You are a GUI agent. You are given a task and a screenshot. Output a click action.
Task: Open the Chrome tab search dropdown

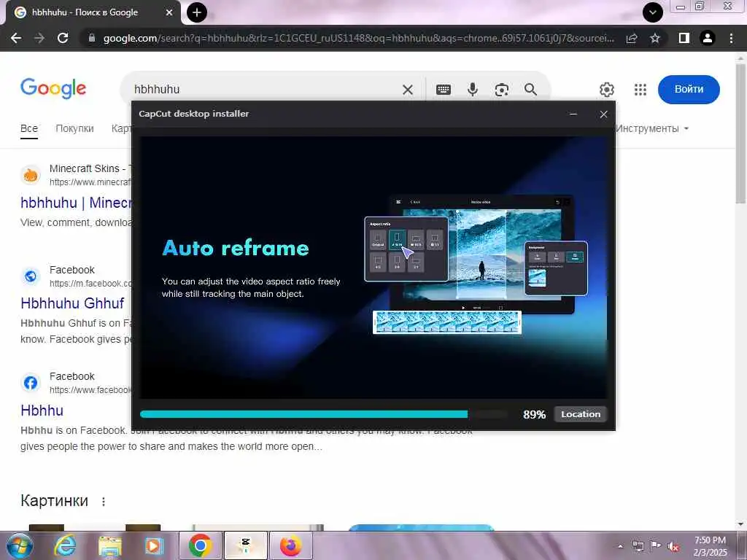[653, 12]
